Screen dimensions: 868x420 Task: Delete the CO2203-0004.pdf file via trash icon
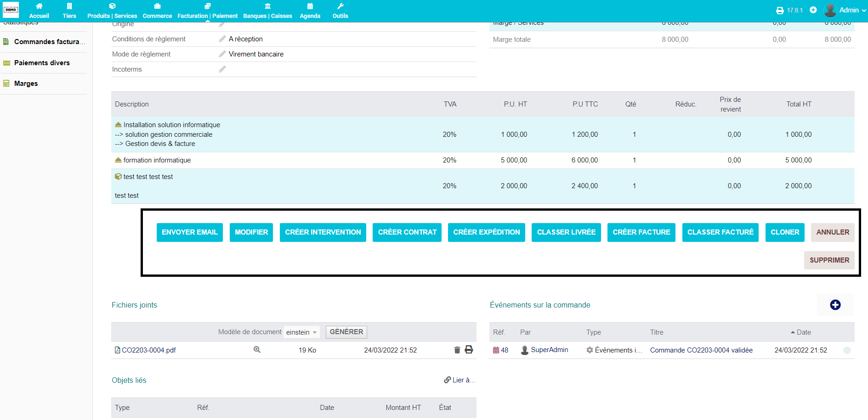pos(457,350)
